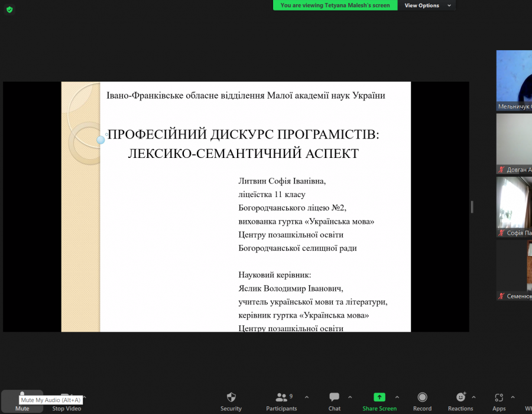Click the shared slide title text
Screen dimensions: 532x414
[242, 144]
